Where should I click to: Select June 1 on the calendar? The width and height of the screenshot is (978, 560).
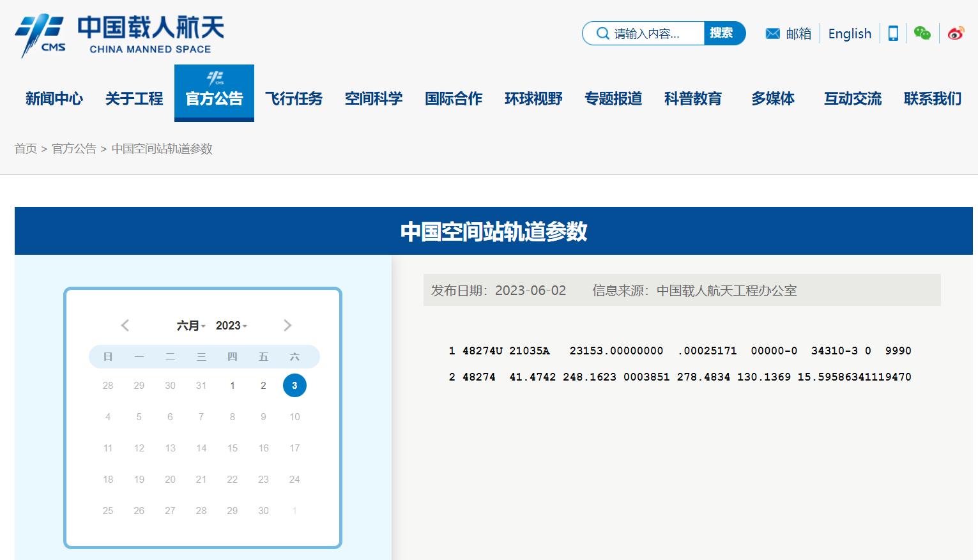pos(233,385)
